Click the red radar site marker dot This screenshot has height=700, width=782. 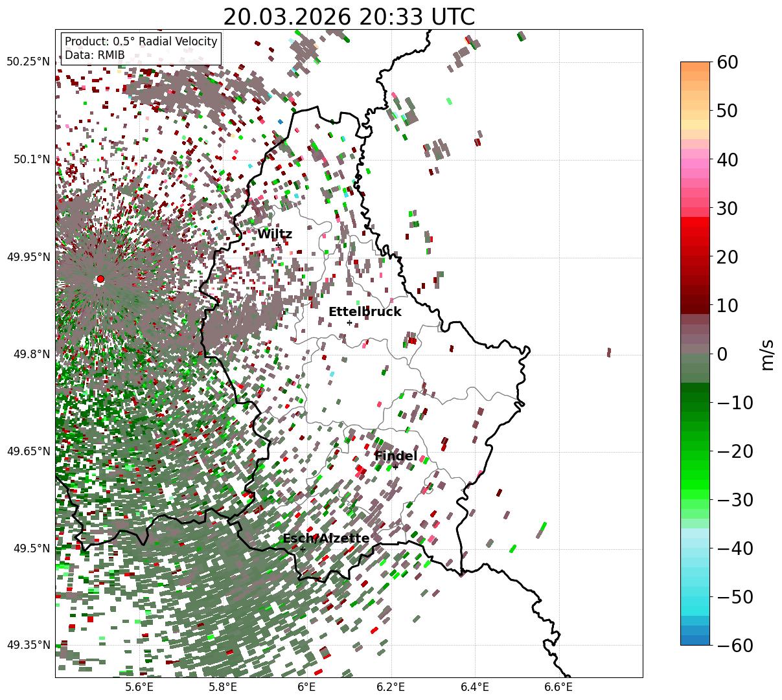(100, 279)
